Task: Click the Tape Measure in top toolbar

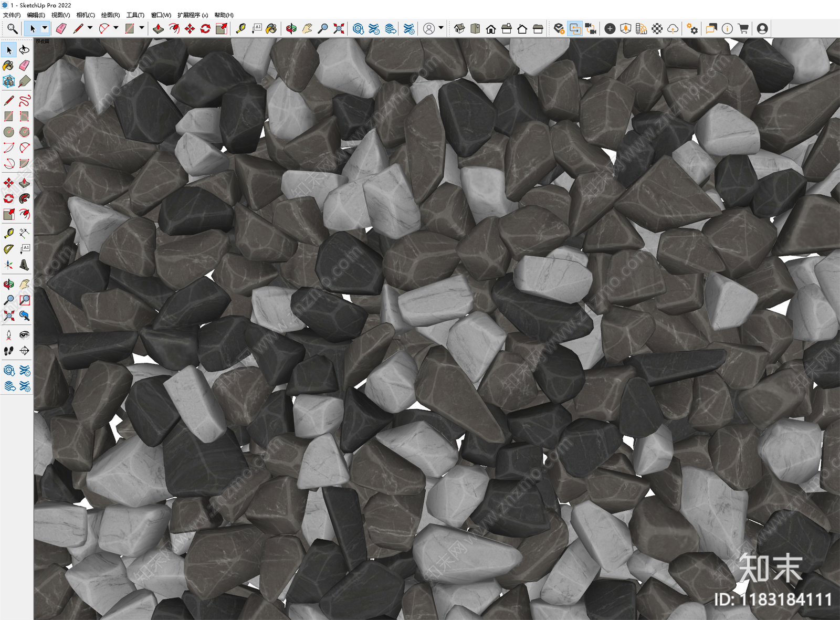Action: click(x=240, y=28)
